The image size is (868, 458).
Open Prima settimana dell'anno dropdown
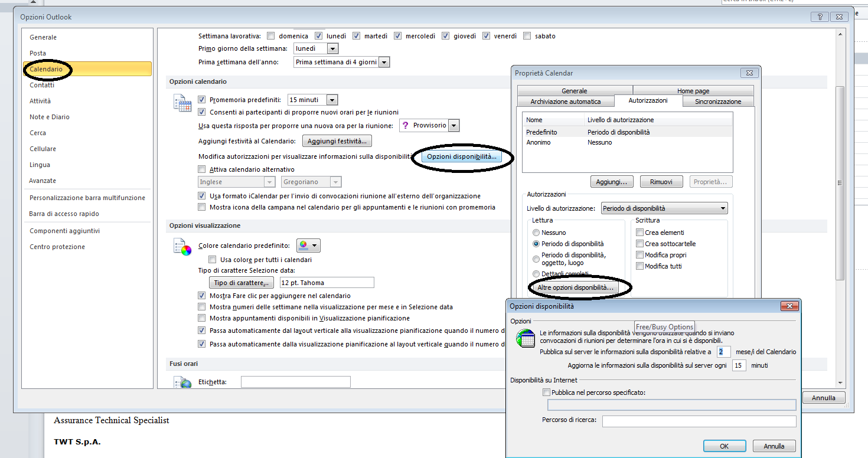tap(384, 62)
